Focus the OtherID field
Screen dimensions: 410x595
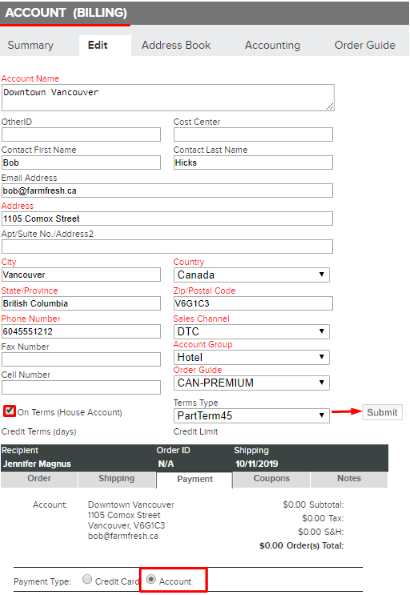point(81,135)
